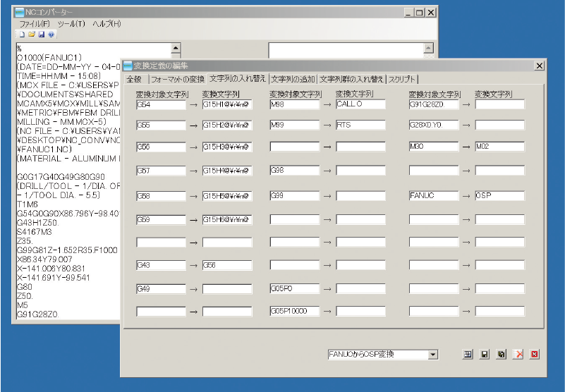Screen dimensions: 565x392
Task: Click the help question mark icon
Action: [x=51, y=34]
